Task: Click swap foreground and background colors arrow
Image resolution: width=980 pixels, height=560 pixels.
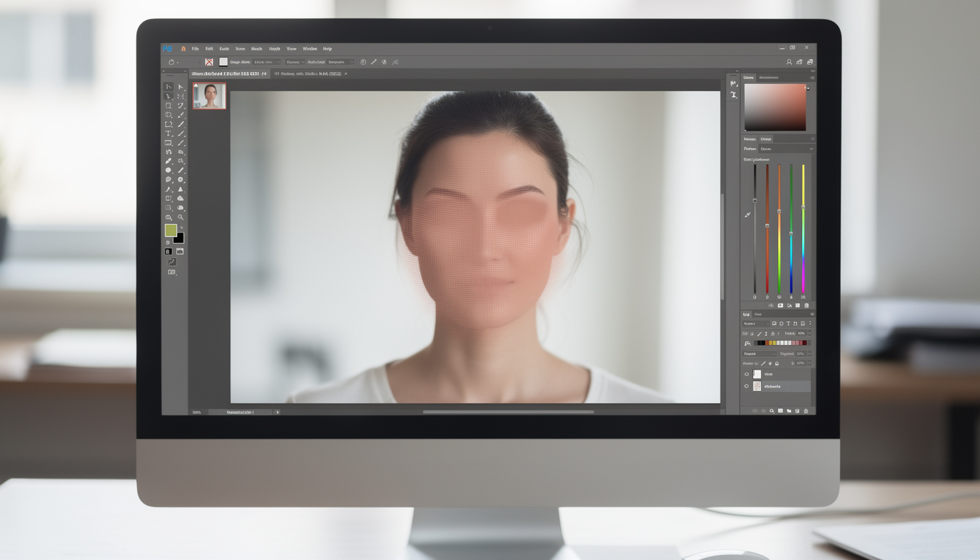Action: pos(182,227)
